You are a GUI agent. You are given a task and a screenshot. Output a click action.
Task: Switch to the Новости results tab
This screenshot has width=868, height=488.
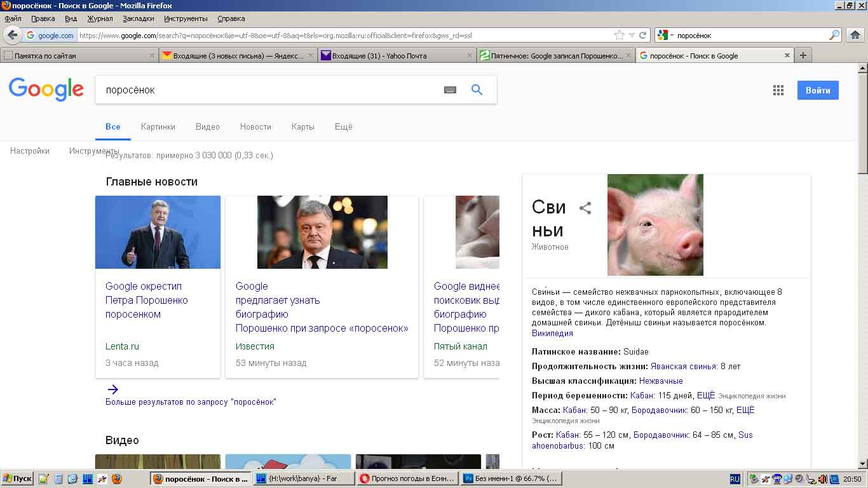coord(255,126)
